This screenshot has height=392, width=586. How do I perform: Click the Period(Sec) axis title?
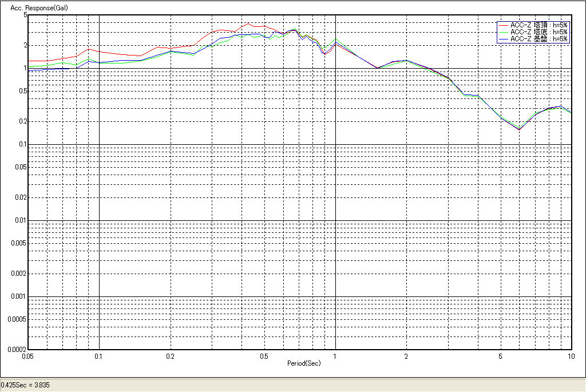coord(304,363)
